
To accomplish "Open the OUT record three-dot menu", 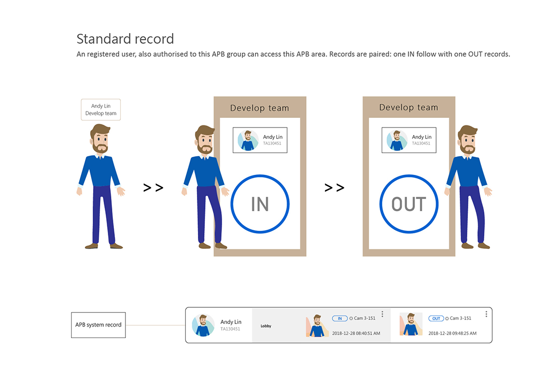I will (x=486, y=314).
